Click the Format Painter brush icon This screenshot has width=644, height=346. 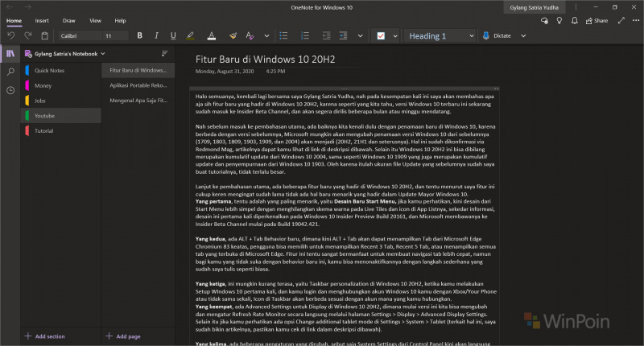click(233, 35)
